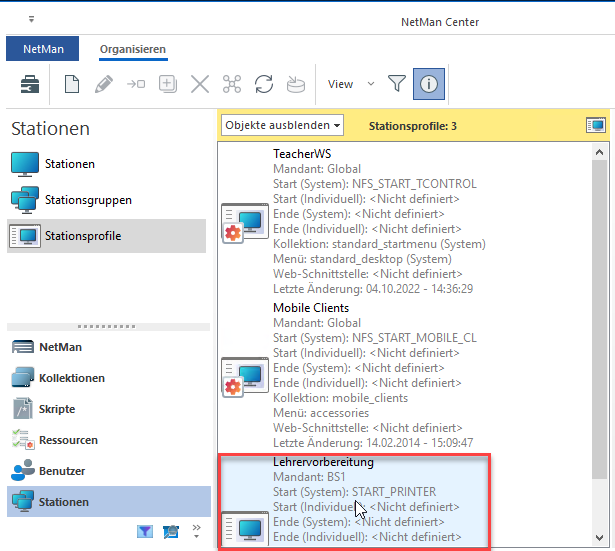Select Stationsgruppen in the Stationen panel

tap(88, 200)
